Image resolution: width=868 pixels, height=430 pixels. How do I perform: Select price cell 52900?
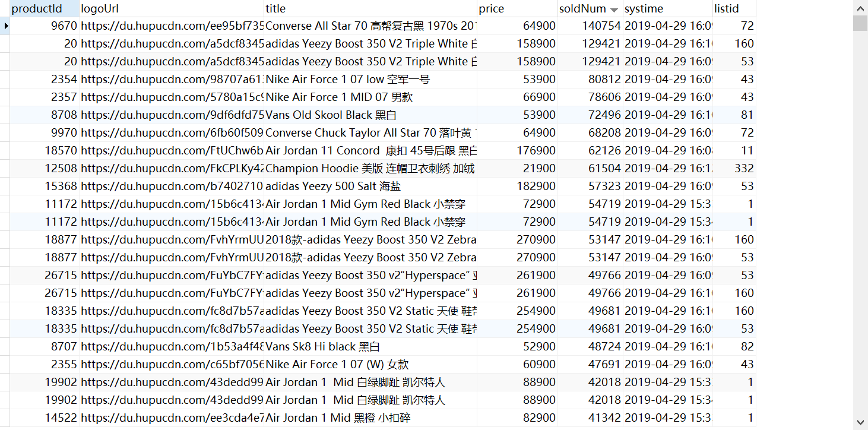click(517, 347)
